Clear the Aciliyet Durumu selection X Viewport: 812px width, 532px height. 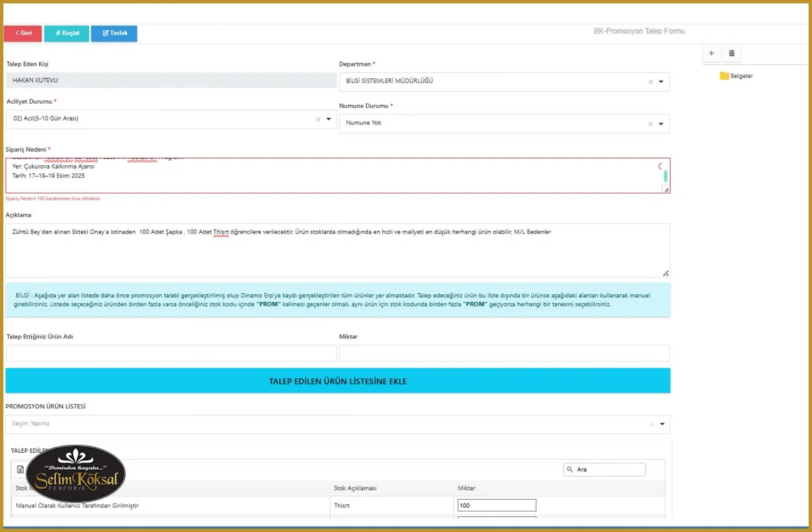pos(318,119)
